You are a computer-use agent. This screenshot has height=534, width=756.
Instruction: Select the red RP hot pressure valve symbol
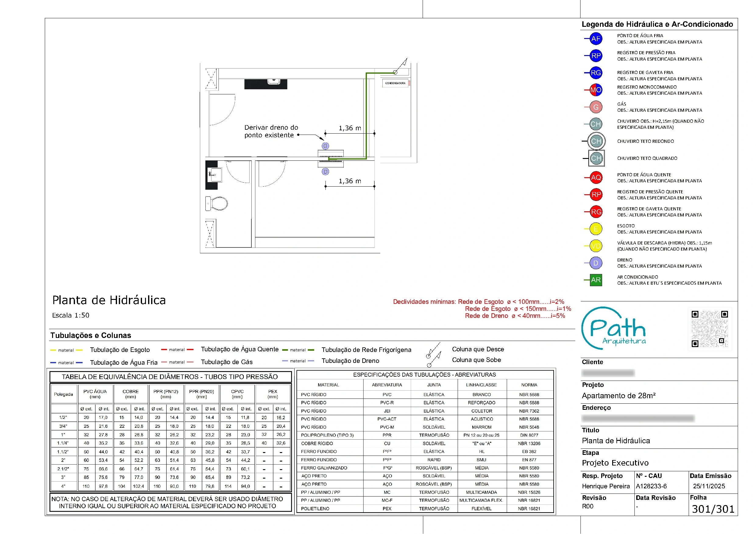coord(595,195)
